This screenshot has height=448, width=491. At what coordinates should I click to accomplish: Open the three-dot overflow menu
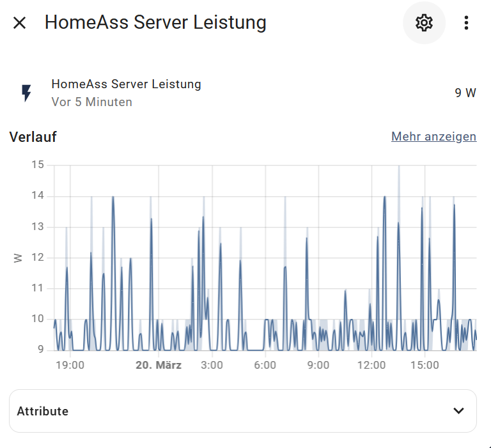click(466, 23)
